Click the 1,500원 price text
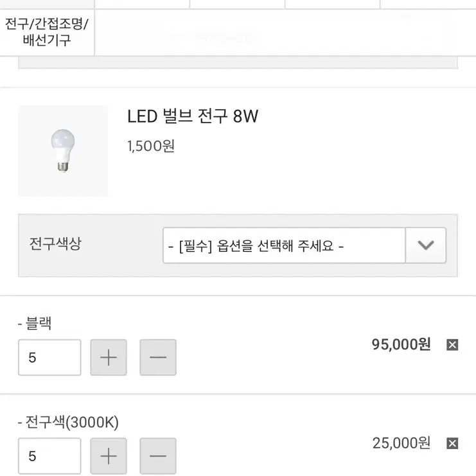 pos(151,146)
